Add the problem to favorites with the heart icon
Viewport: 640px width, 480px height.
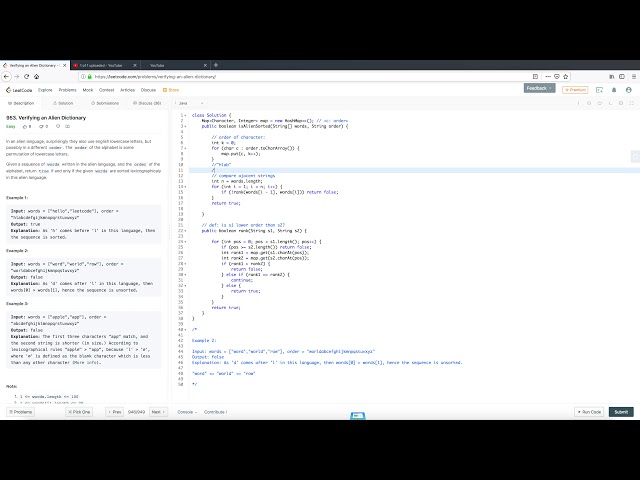click(58, 127)
